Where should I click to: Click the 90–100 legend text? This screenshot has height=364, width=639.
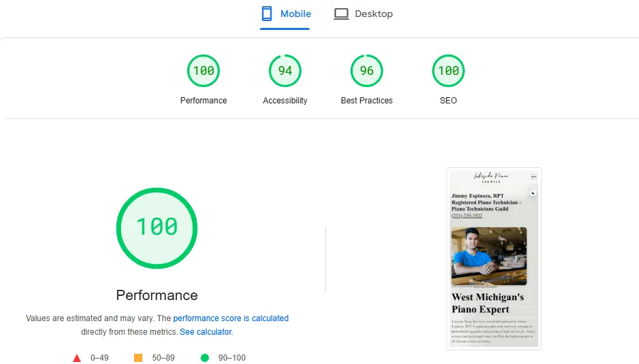point(232,358)
